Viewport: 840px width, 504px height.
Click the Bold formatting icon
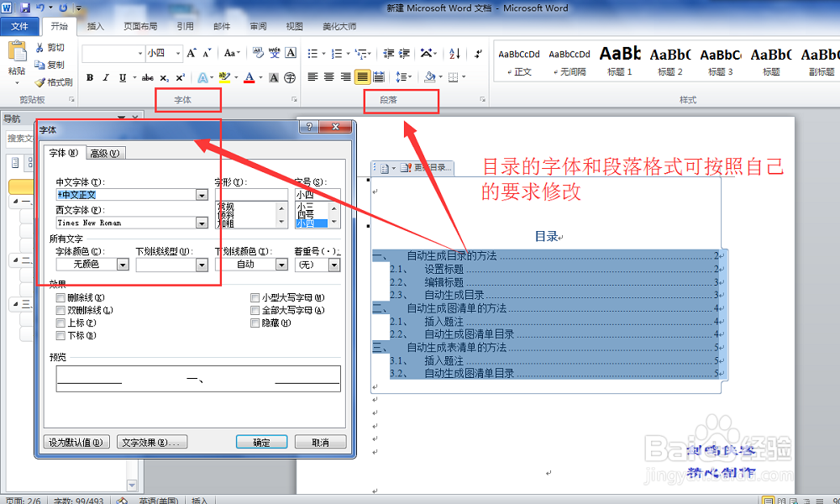click(90, 77)
